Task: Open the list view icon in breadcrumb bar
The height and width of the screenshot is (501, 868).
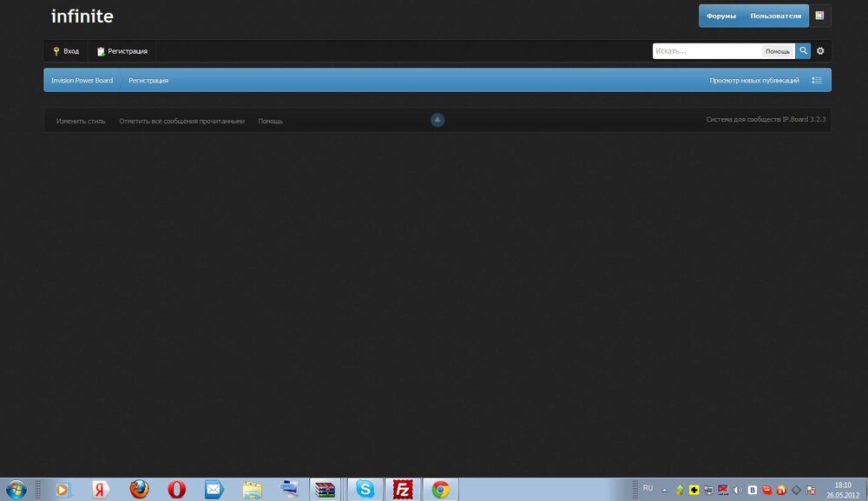Action: [816, 81]
